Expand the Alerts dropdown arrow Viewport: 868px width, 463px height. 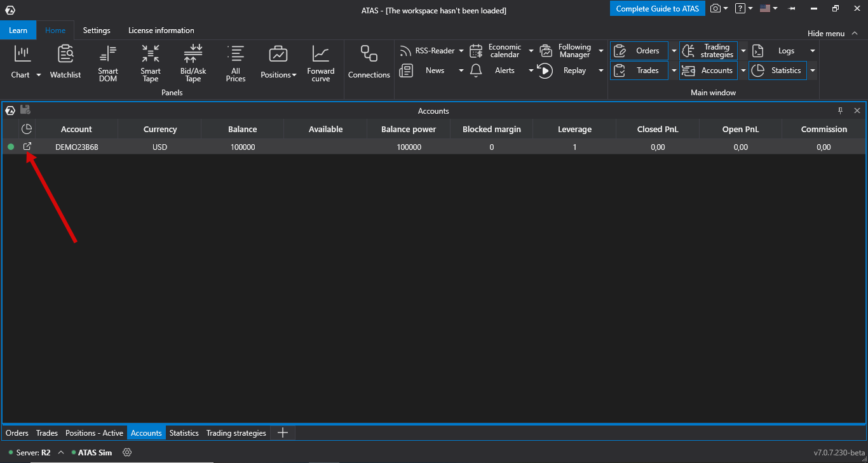pyautogui.click(x=531, y=70)
